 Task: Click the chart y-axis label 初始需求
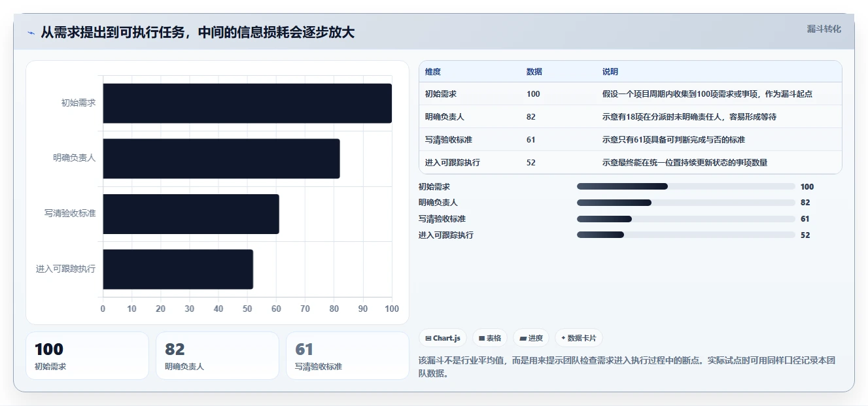tap(78, 103)
